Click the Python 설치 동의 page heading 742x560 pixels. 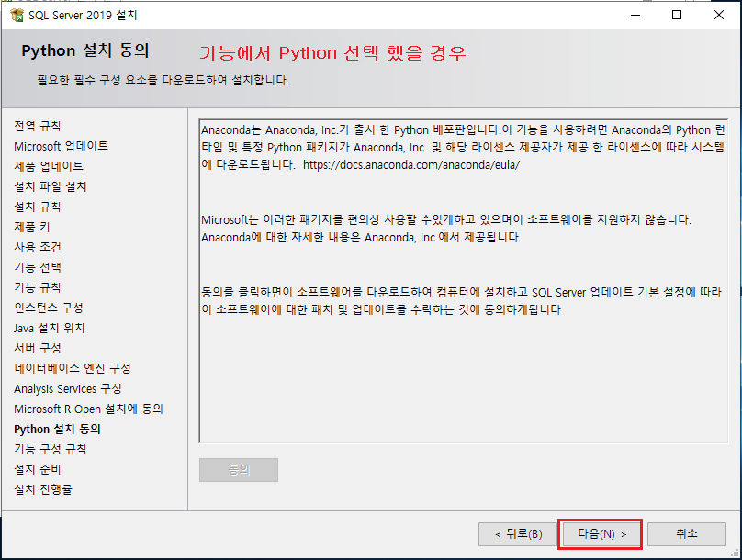pyautogui.click(x=85, y=50)
